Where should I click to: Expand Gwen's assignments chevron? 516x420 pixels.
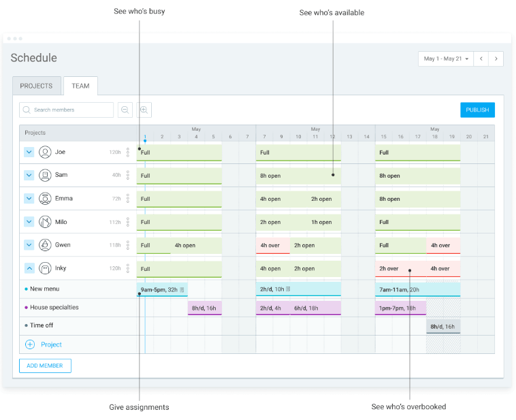click(x=29, y=245)
